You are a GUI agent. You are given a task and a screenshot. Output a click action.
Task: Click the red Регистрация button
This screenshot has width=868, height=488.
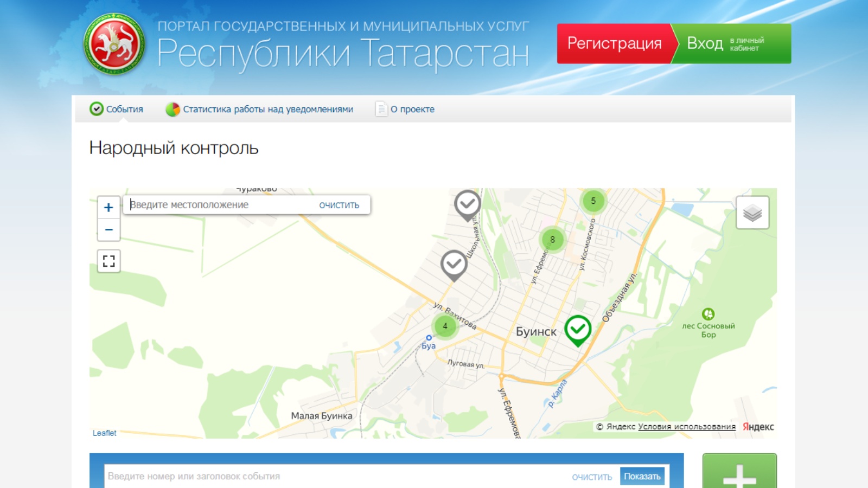614,43
